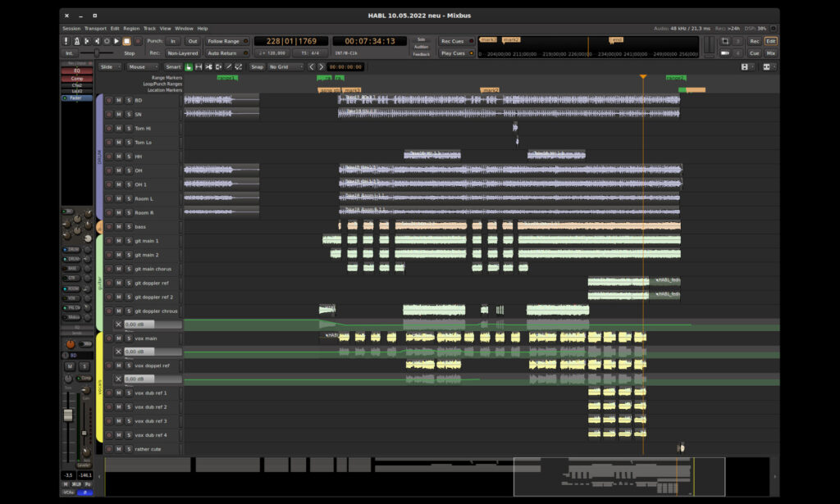Go to session end transport icon
Viewport: 840px width, 504px height.
point(97,41)
